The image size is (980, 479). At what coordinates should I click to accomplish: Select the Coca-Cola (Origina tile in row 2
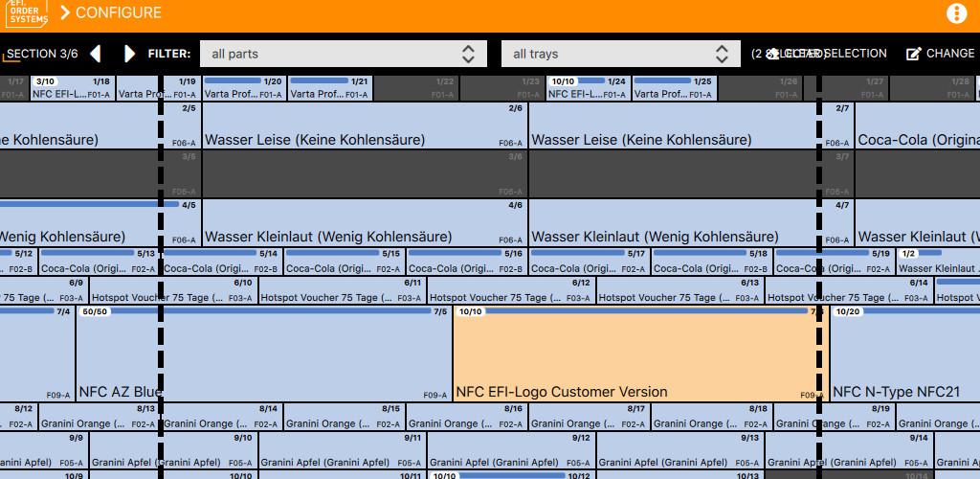[x=918, y=125]
